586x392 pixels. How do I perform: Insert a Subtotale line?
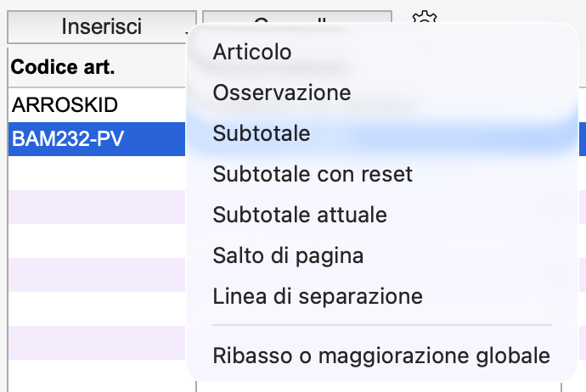coord(262,133)
